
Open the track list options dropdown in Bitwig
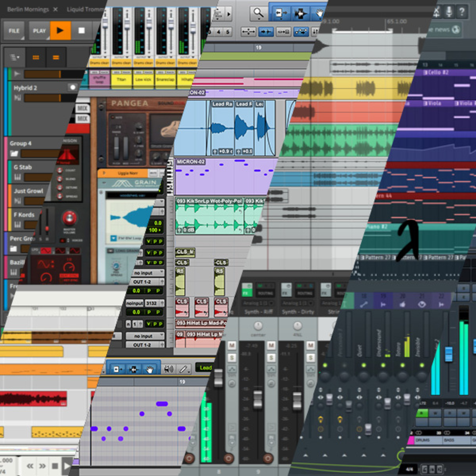[x=15, y=57]
